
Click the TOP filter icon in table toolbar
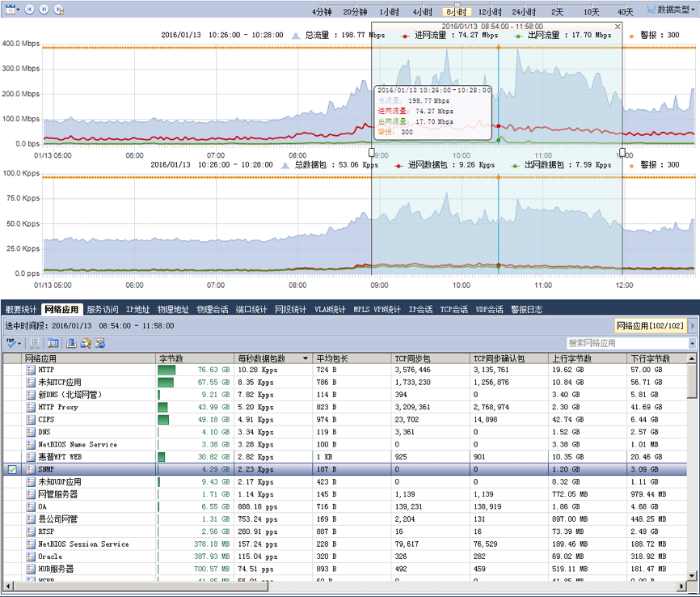pos(11,343)
